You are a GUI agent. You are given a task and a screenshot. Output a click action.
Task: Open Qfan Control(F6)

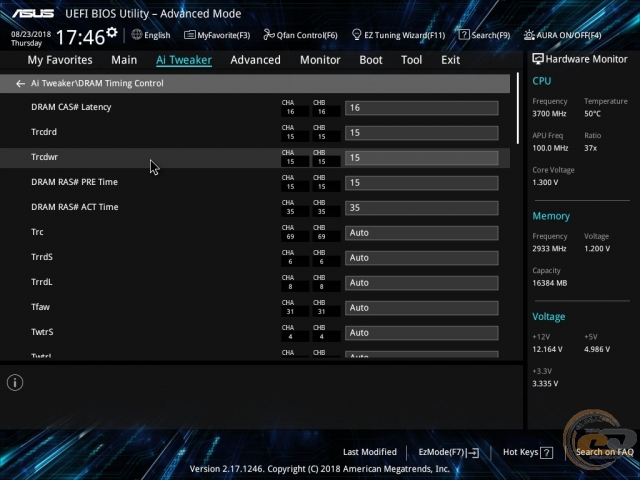pos(300,35)
